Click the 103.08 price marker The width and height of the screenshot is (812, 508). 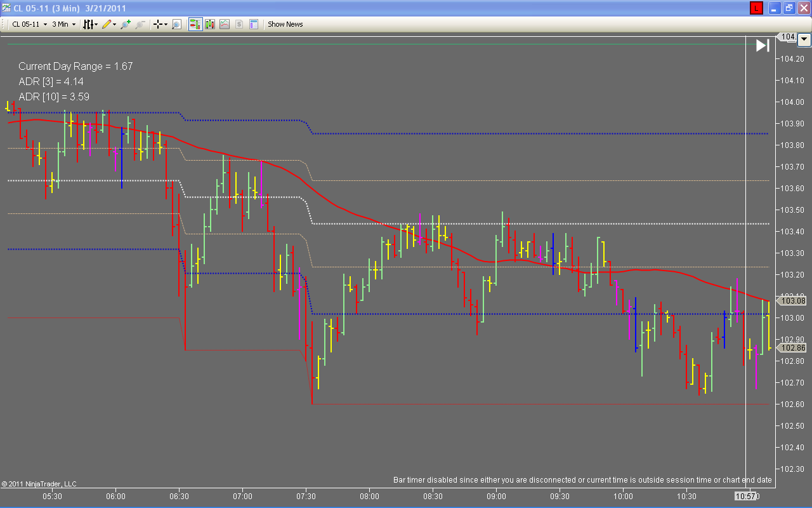click(791, 301)
